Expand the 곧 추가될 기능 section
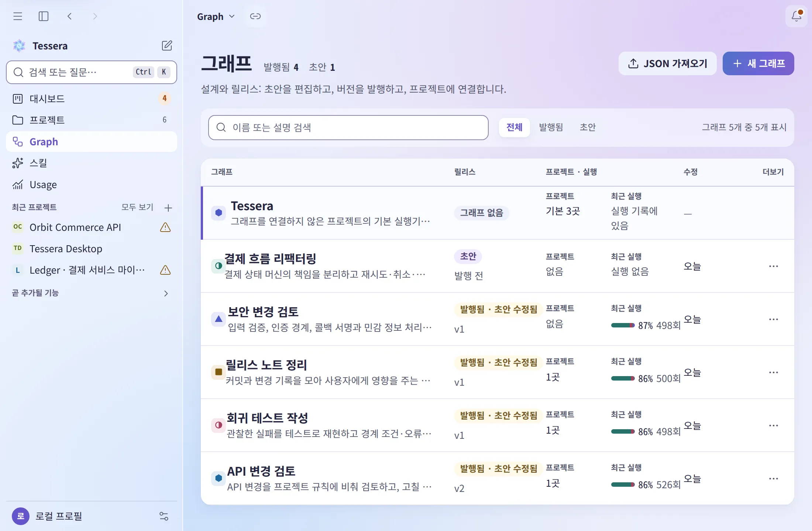Image resolution: width=812 pixels, height=531 pixels. 92,293
